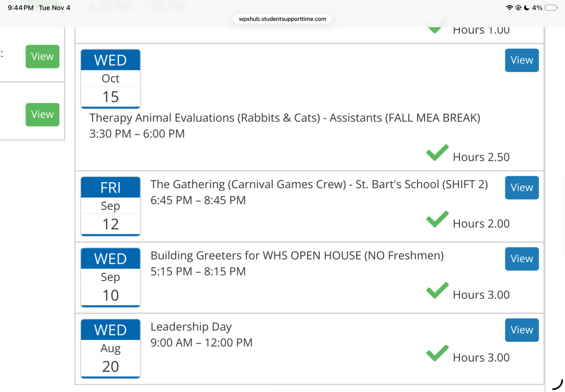Viewport: 565px width, 392px height.
Task: Click the green checkmark beside Hours 2.50
Action: [437, 153]
